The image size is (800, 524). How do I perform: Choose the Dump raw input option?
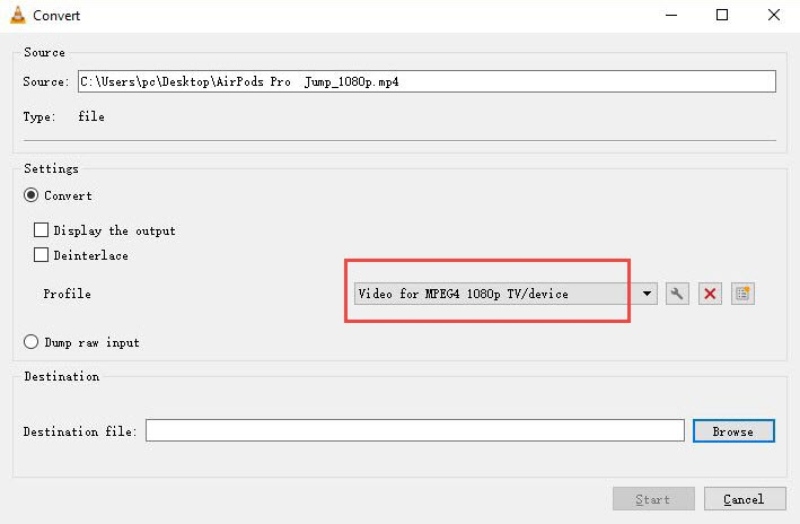(x=31, y=342)
